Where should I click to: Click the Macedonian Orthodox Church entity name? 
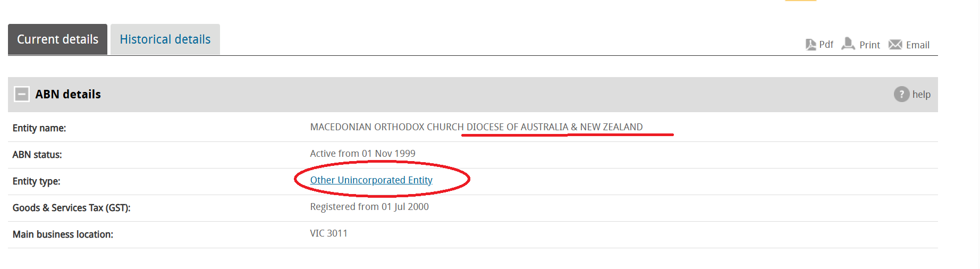(x=476, y=127)
